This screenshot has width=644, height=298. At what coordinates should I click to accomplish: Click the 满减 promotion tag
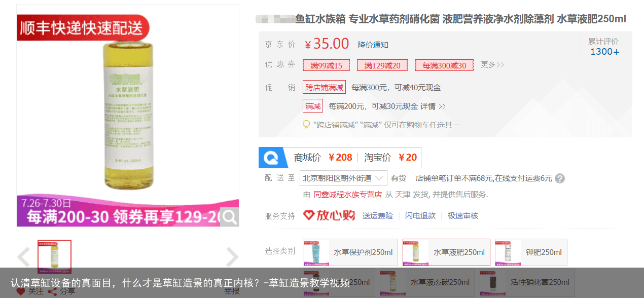coord(313,106)
